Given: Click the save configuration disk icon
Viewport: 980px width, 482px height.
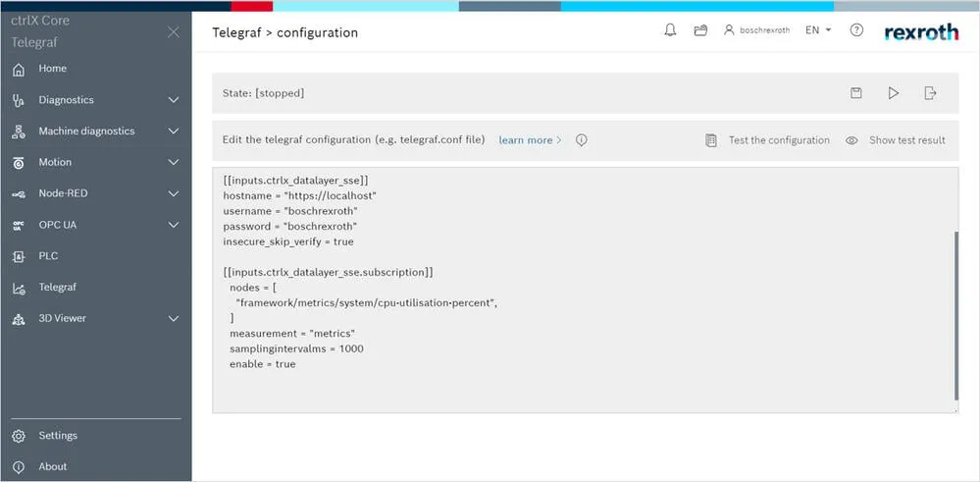Looking at the screenshot, I should point(856,93).
